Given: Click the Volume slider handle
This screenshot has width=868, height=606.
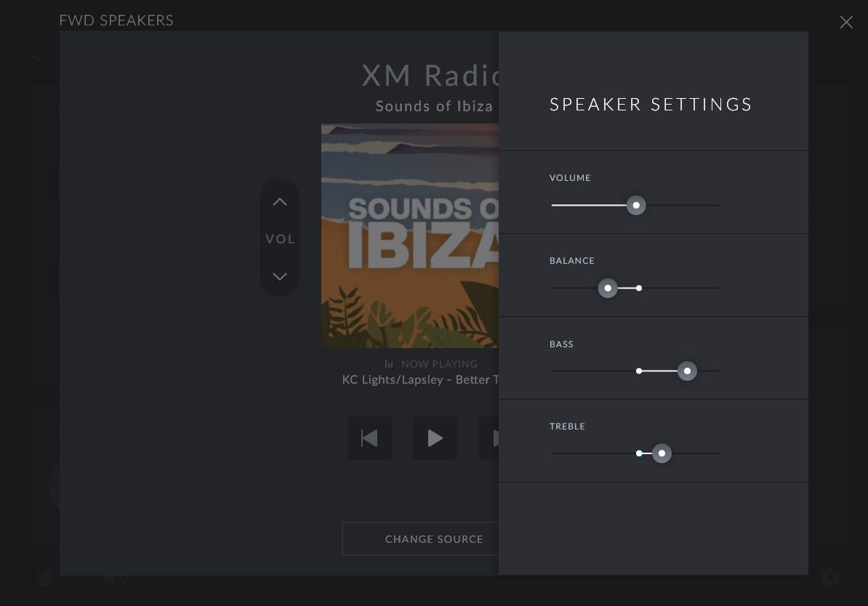Looking at the screenshot, I should tap(636, 206).
